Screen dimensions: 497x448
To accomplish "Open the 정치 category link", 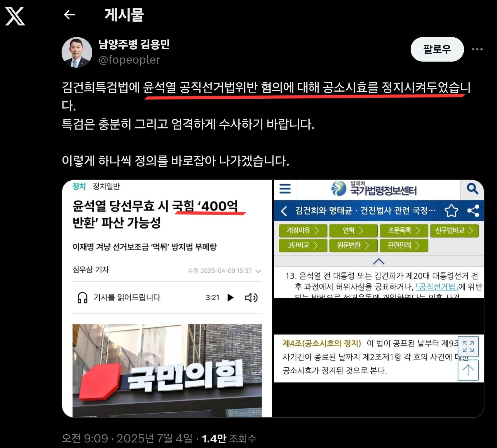I will (x=79, y=186).
